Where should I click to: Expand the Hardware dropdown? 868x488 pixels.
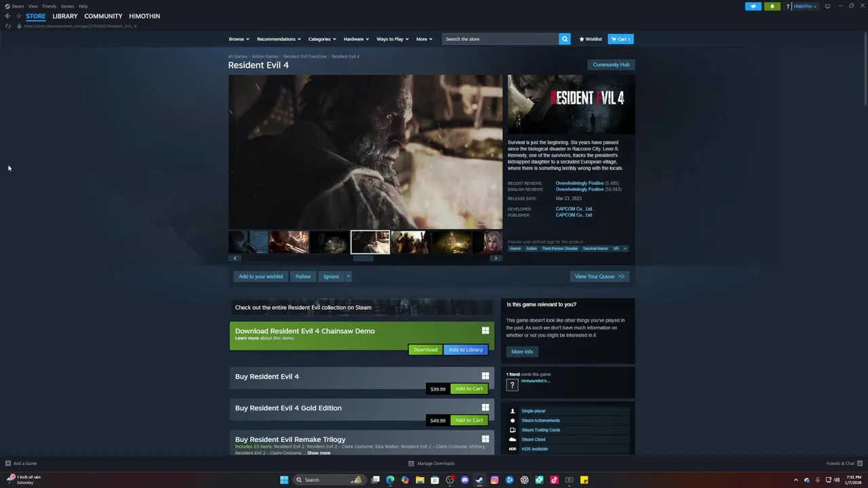point(356,39)
